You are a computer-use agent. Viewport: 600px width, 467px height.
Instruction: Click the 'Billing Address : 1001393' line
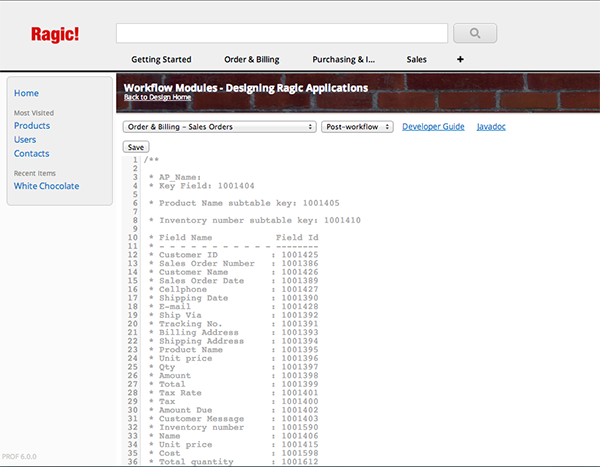pyautogui.click(x=233, y=332)
